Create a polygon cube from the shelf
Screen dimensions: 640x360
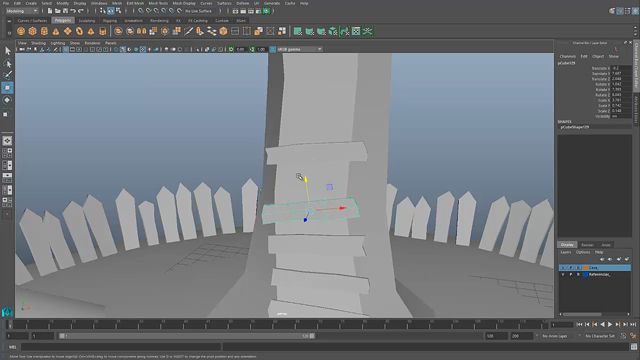point(33,31)
